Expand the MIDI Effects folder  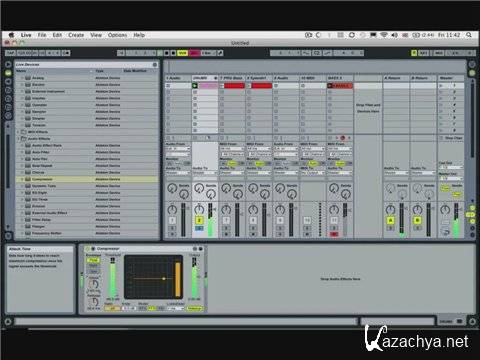pos(19,132)
